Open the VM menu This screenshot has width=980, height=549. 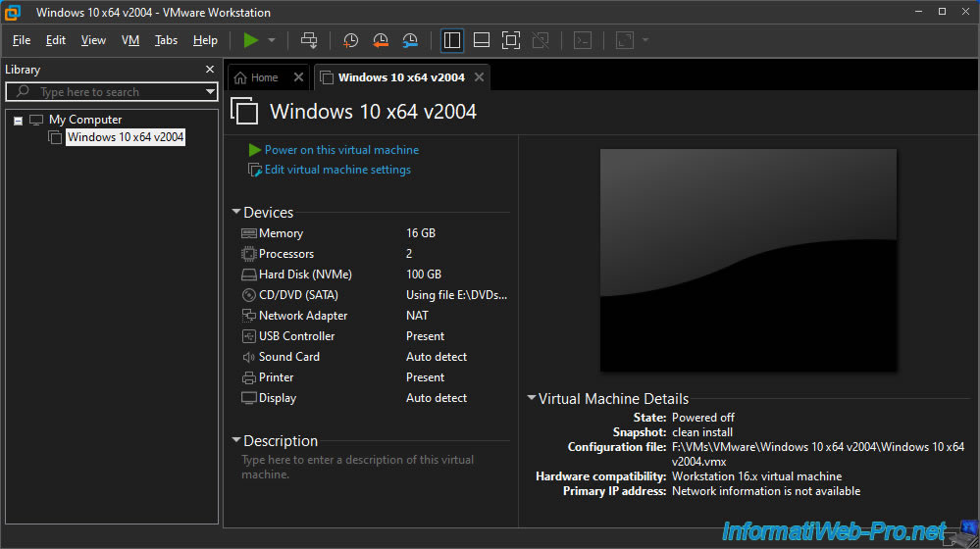(x=130, y=40)
